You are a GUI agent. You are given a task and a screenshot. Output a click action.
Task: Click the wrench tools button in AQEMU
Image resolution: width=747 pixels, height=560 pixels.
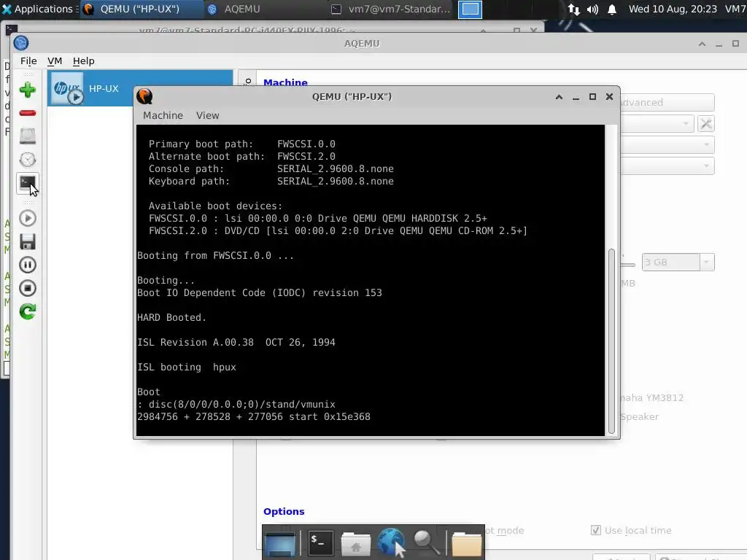click(706, 124)
